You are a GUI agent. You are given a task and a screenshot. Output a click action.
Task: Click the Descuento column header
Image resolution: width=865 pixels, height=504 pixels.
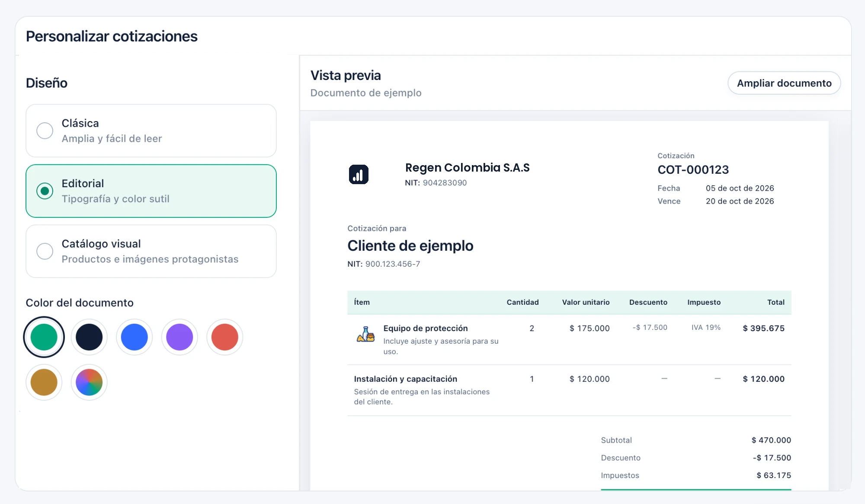pyautogui.click(x=648, y=302)
